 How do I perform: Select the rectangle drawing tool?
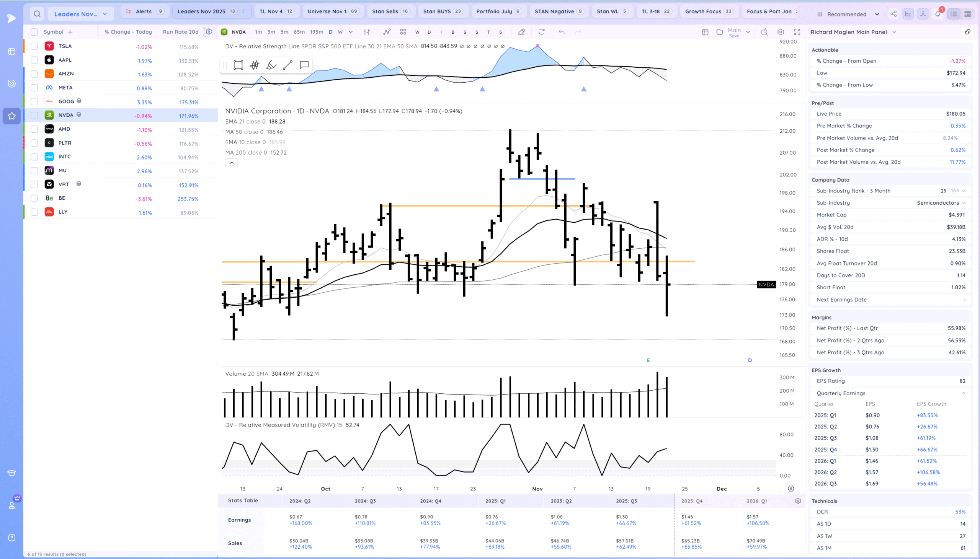238,65
